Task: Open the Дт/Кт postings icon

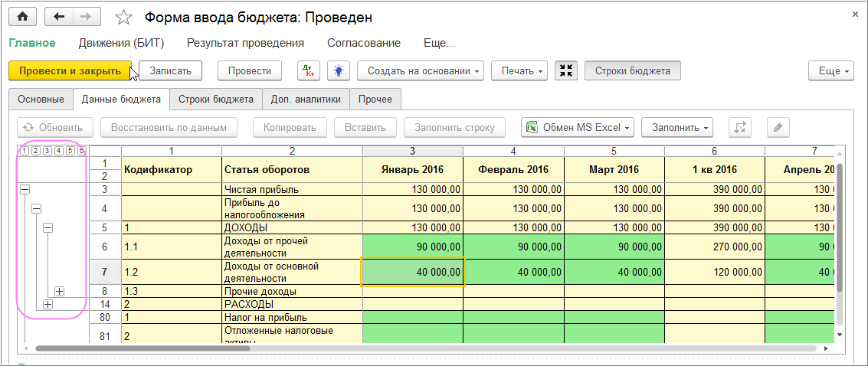Action: pyautogui.click(x=309, y=70)
